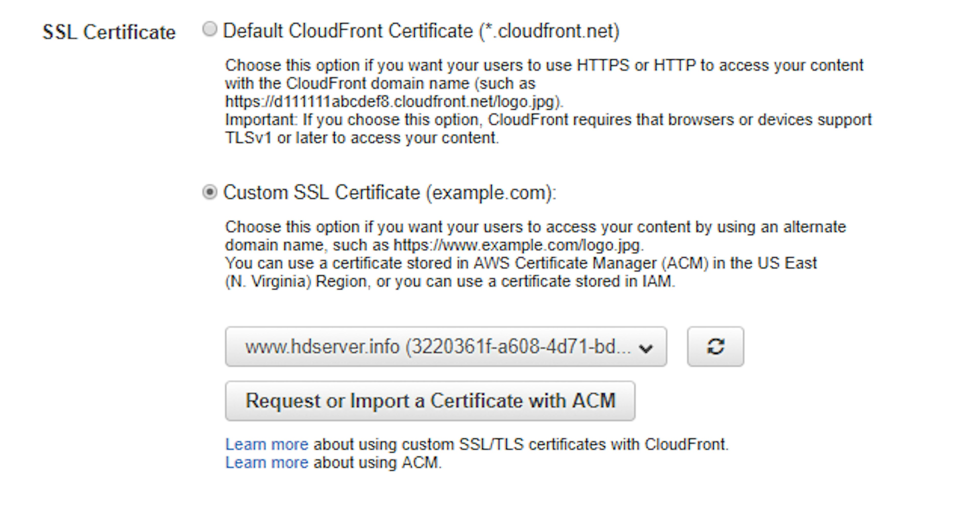The image size is (980, 518).
Task: Click the '(N. Virginia) Region' IAM certificate line
Action: pyautogui.click(x=450, y=282)
